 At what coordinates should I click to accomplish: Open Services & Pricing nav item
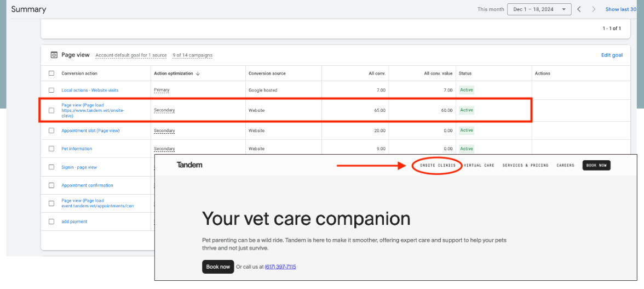(525, 165)
